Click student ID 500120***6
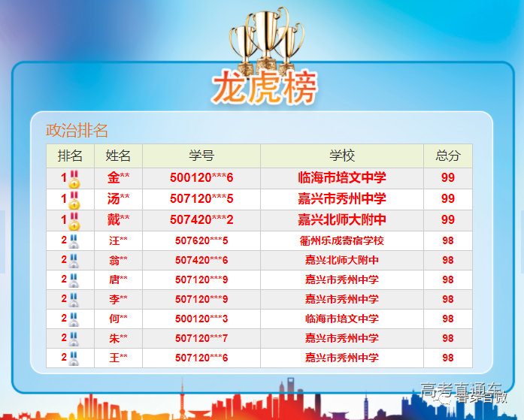This screenshot has width=524, height=420. click(x=201, y=178)
